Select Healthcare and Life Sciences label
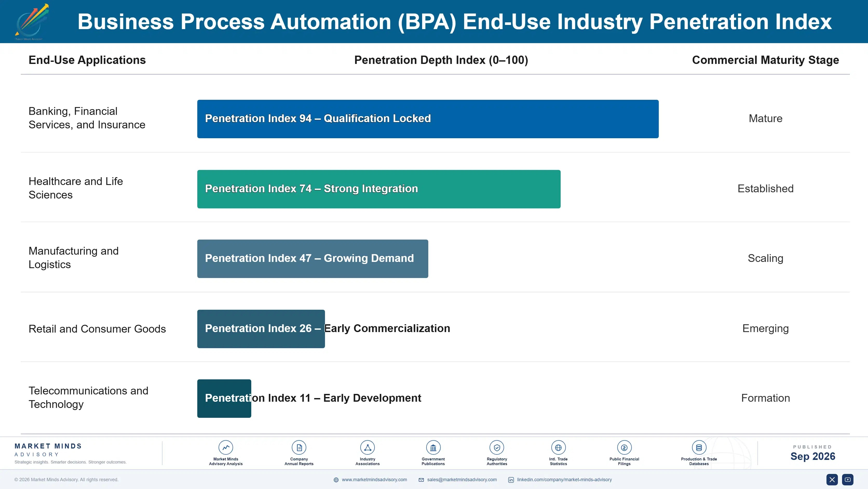The width and height of the screenshot is (868, 489). (76, 188)
